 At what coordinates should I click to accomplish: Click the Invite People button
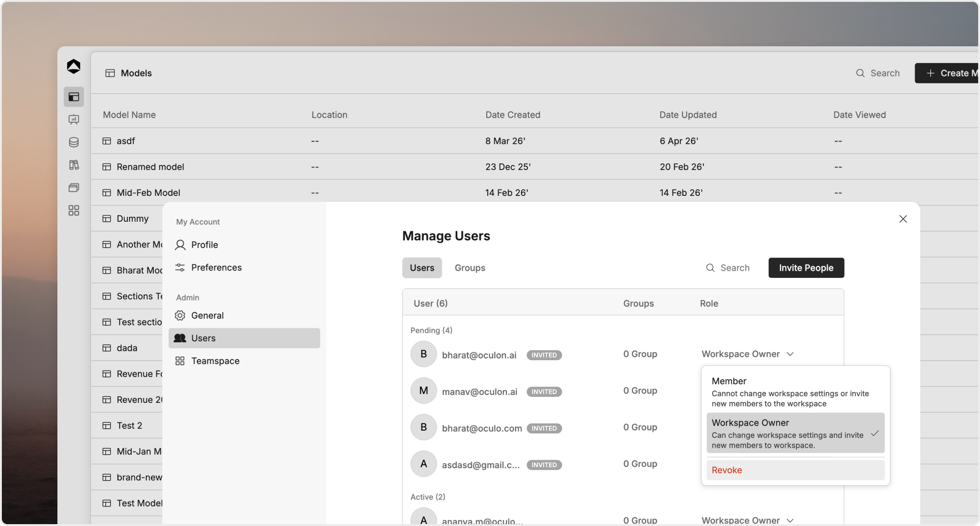pos(806,268)
